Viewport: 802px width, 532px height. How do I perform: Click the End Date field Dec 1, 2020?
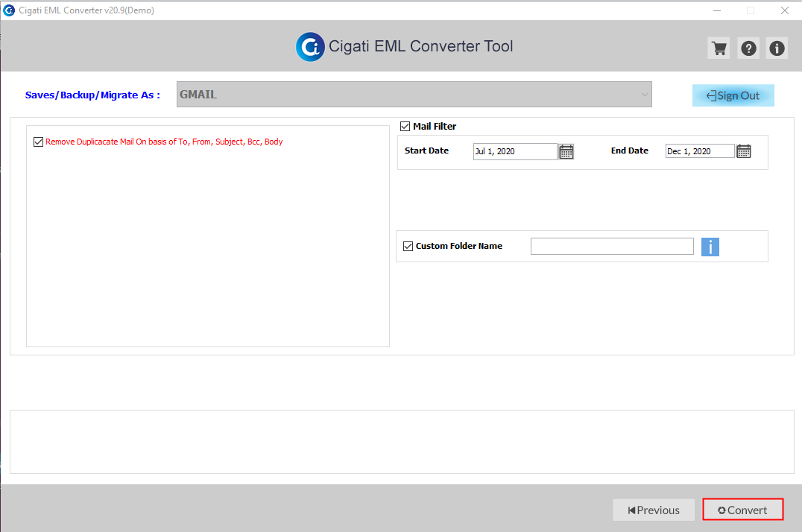pos(700,151)
